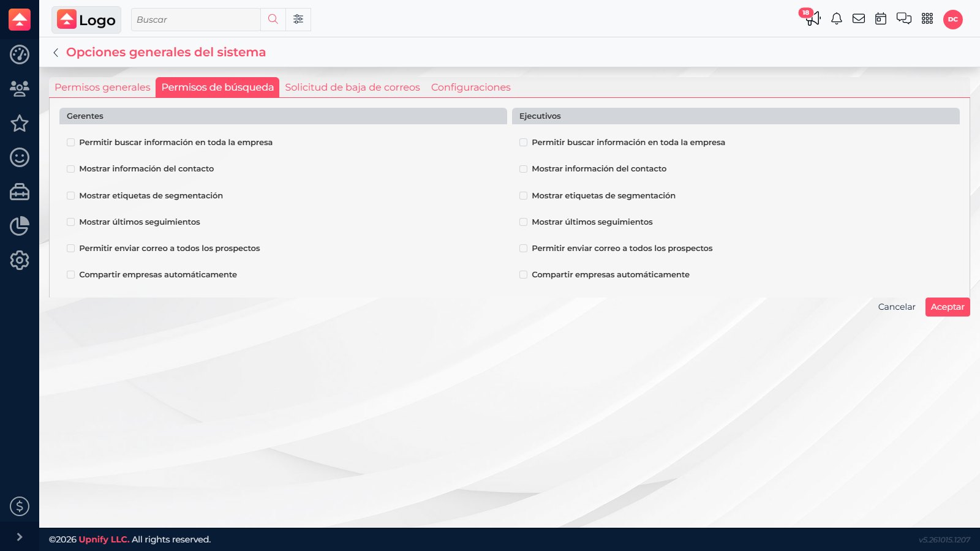Open the apps grid icon
Viewport: 980px width, 551px height.
pyautogui.click(x=927, y=19)
